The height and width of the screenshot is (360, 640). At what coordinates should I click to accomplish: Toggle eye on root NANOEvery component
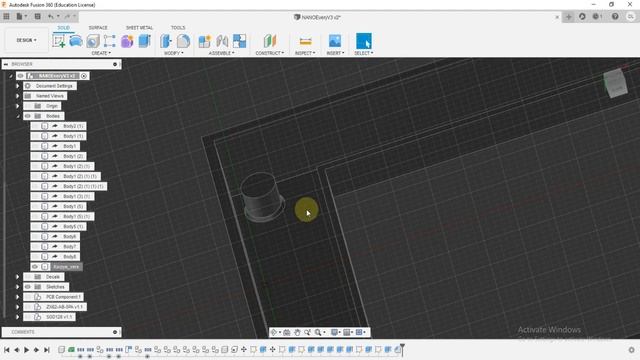pyautogui.click(x=20, y=76)
